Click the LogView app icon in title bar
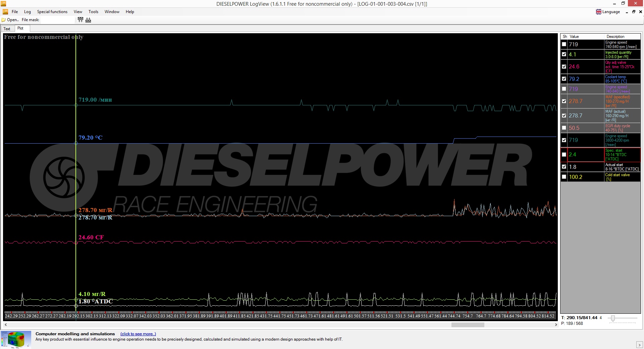The image size is (644, 349). coord(3,3)
